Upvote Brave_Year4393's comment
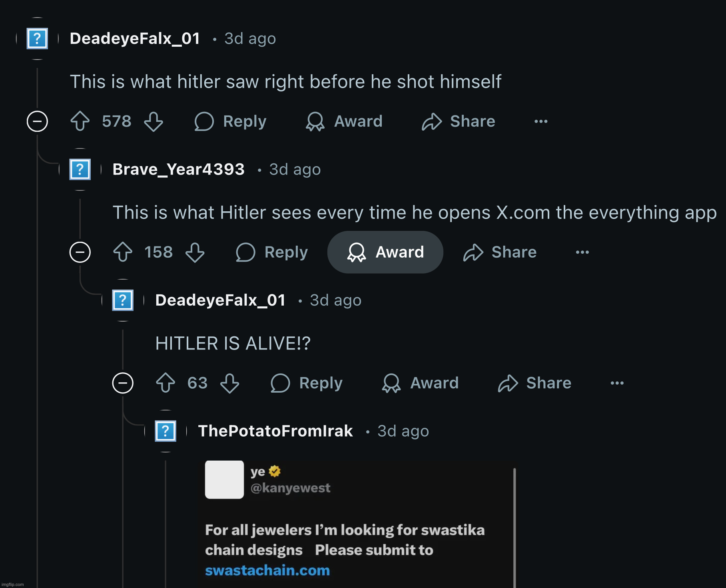The width and height of the screenshot is (726, 588). (x=123, y=252)
